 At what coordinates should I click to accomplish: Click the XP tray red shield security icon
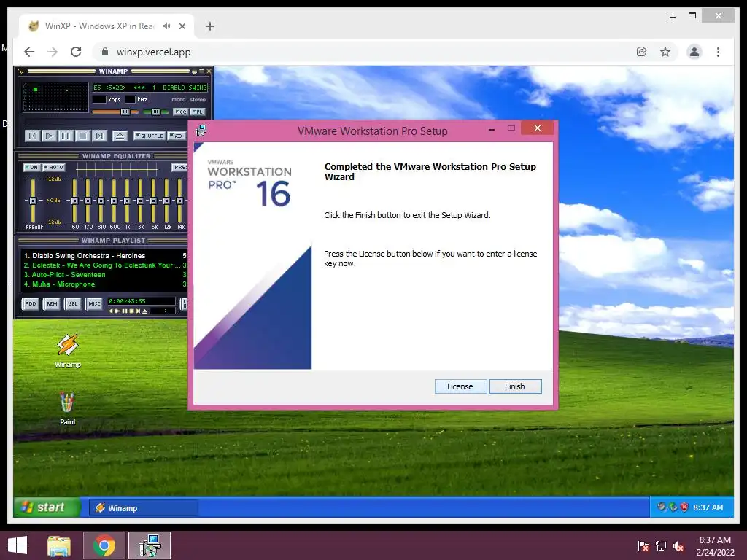[x=684, y=507]
